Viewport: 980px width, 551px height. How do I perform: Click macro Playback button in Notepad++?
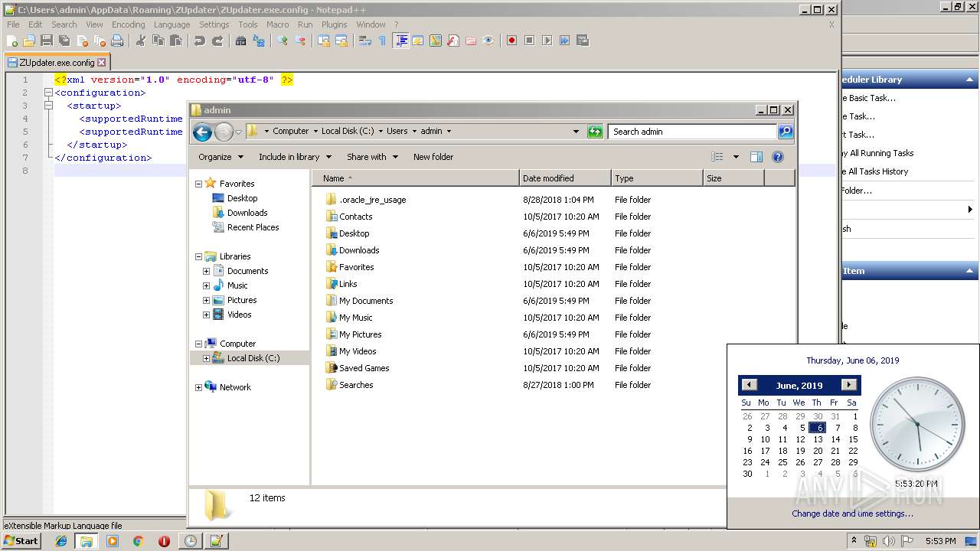pos(547,41)
